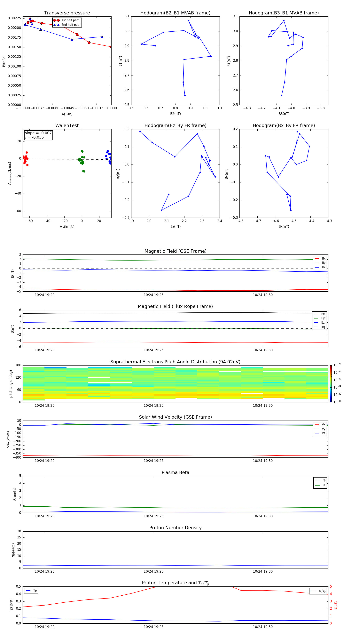This screenshot has height=644, width=351.
Task: Click the green beta curve in Plasma Beta plot
Action: (175, 508)
